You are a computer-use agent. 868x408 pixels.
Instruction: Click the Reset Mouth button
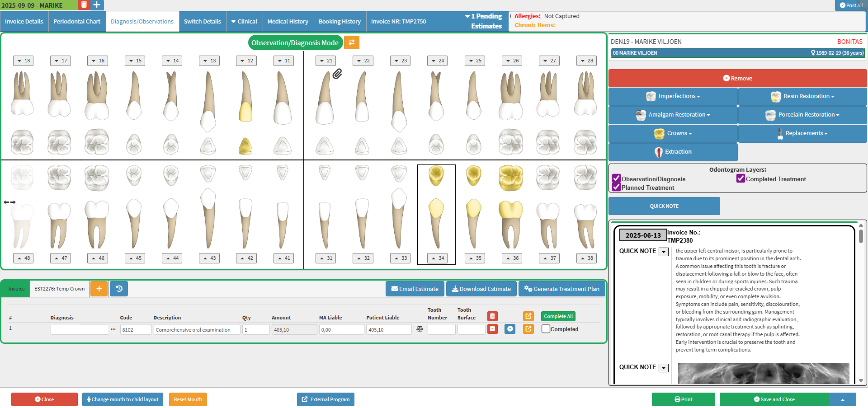[x=188, y=399]
